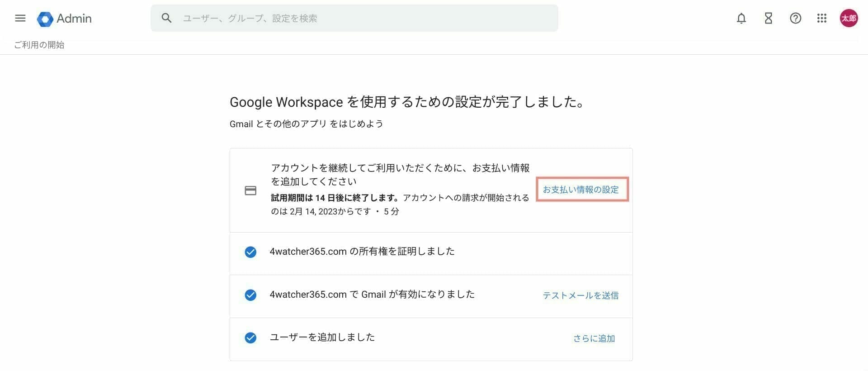Click the ユーザーを追加しました text

click(322, 337)
